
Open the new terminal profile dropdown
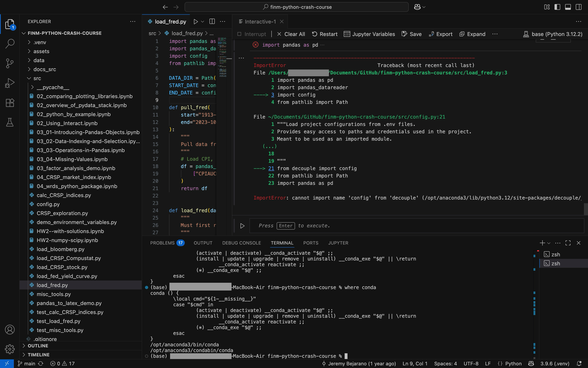549,243
